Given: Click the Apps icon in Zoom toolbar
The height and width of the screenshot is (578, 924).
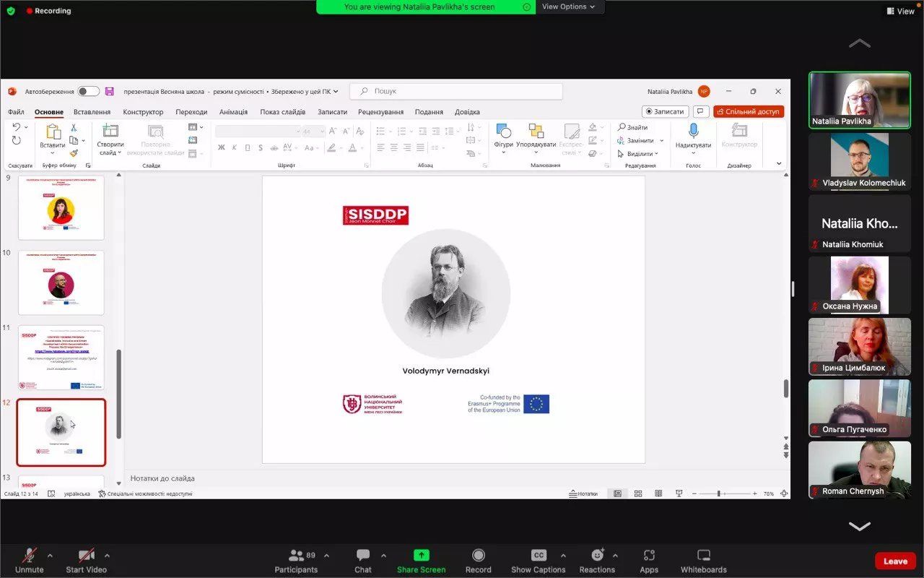Looking at the screenshot, I should [648, 556].
